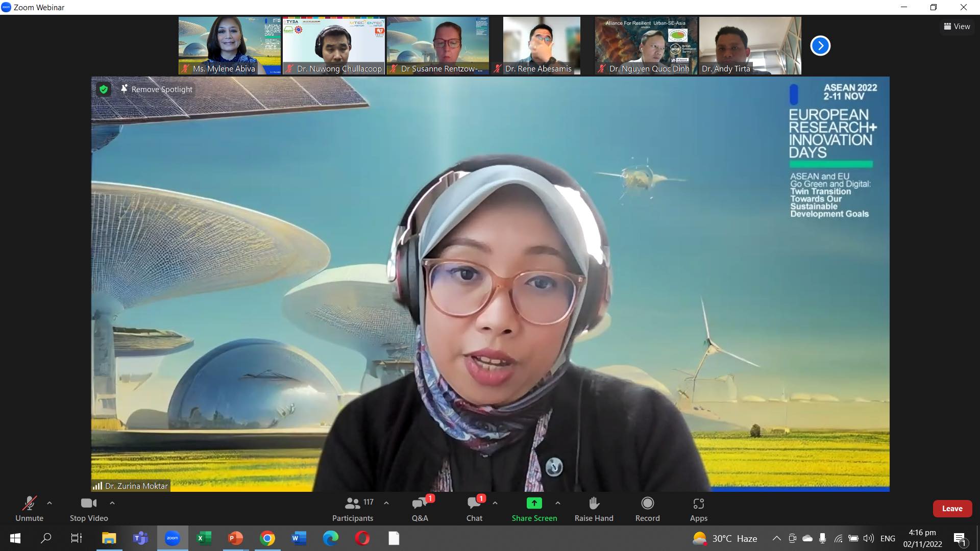Select Dr. Nuwong Chullacoop video thumbnail
980x551 pixels.
tap(334, 45)
